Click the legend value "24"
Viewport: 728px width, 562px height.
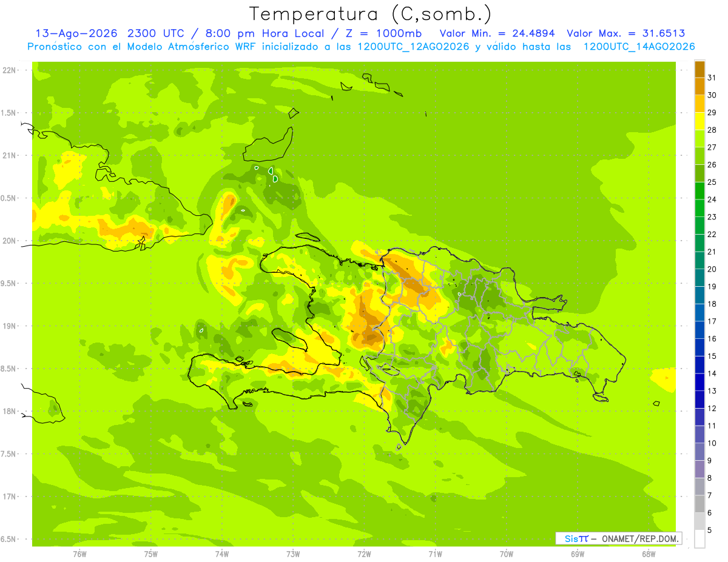click(x=712, y=199)
